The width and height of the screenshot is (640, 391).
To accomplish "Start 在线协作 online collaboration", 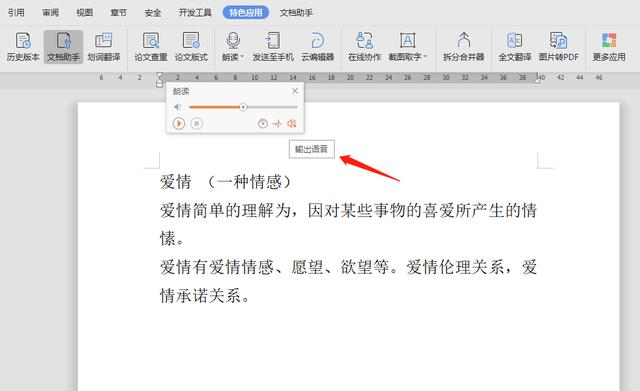I will point(364,47).
